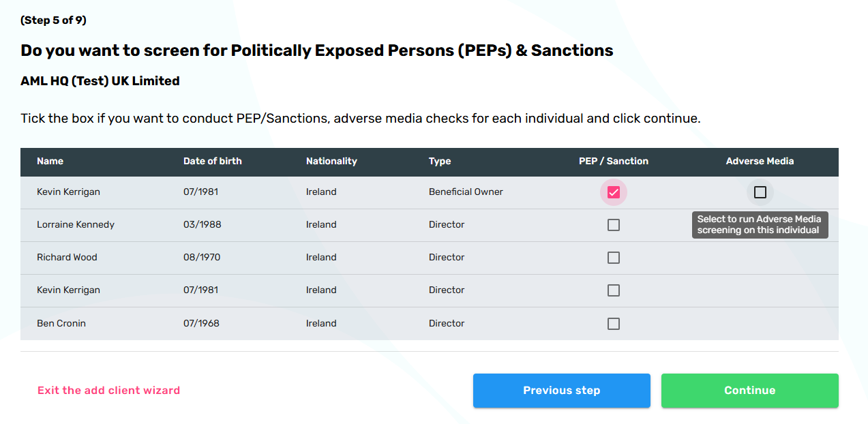Click the Type column header
This screenshot has width=868, height=424.
(x=440, y=162)
